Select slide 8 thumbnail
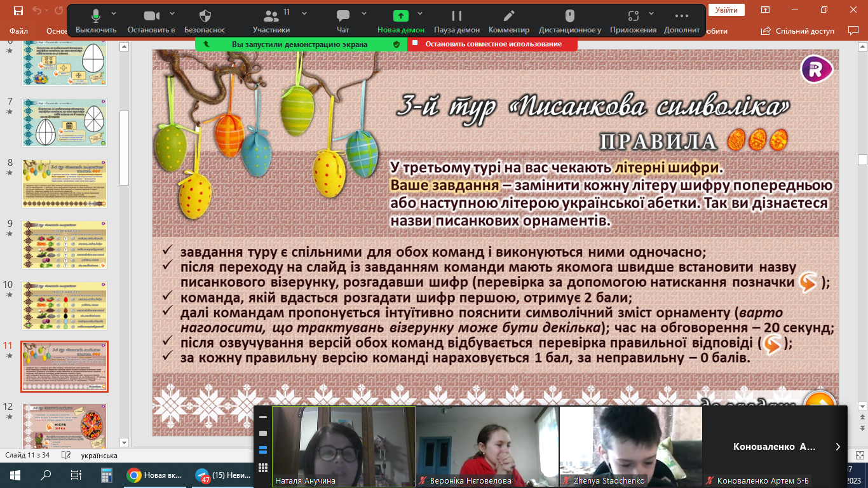The image size is (868, 488). click(x=64, y=183)
